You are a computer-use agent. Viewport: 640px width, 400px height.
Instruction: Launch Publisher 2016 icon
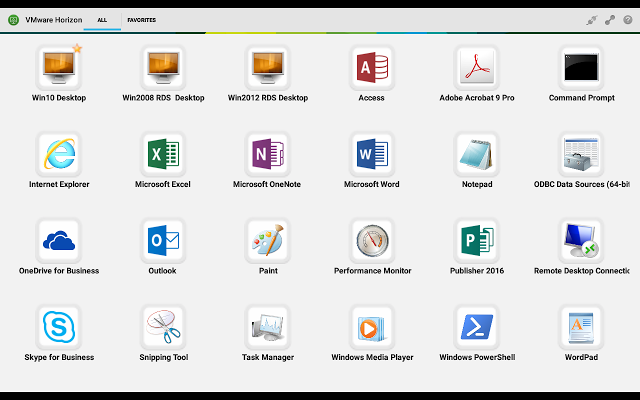pyautogui.click(x=477, y=240)
